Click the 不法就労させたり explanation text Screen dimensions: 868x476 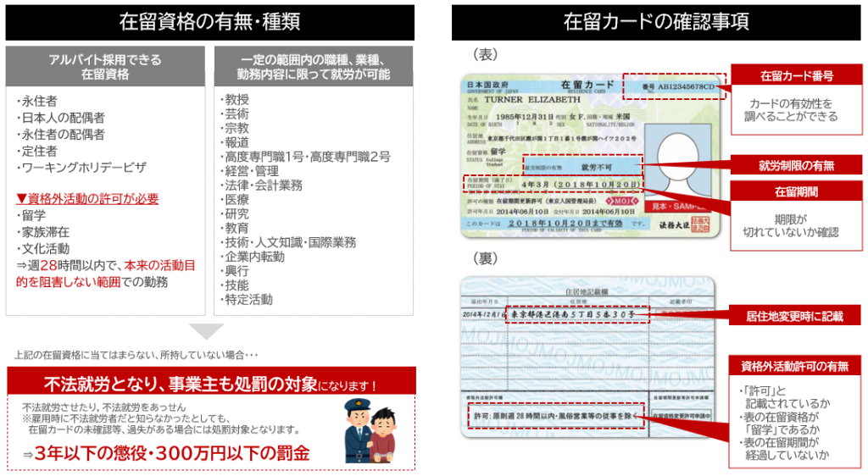click(160, 418)
